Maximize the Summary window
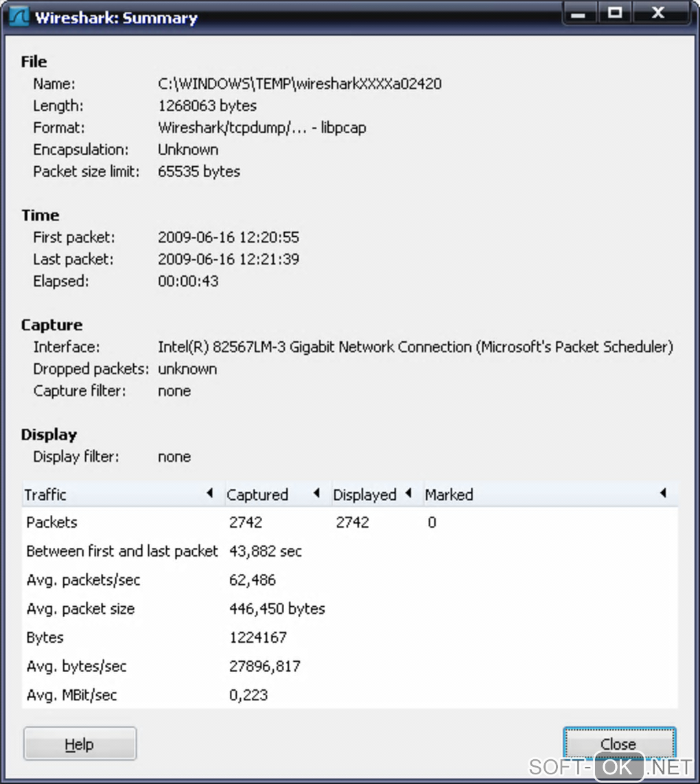Image resolution: width=700 pixels, height=784 pixels. coord(614,14)
